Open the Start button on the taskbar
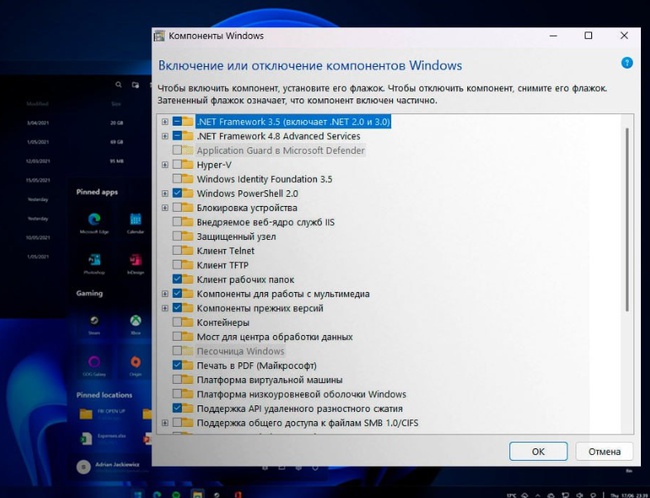Screen dimensions: 650x498 point(138,494)
